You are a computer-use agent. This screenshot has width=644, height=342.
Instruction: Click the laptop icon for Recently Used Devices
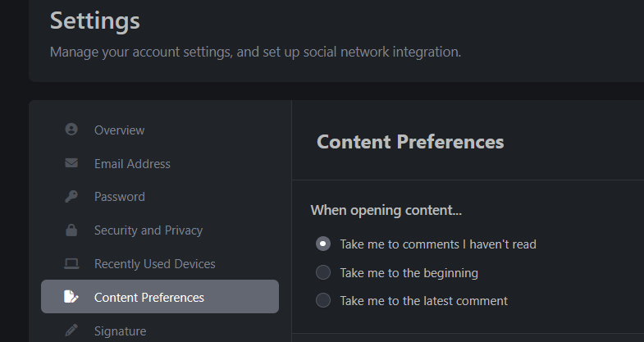[x=71, y=264]
